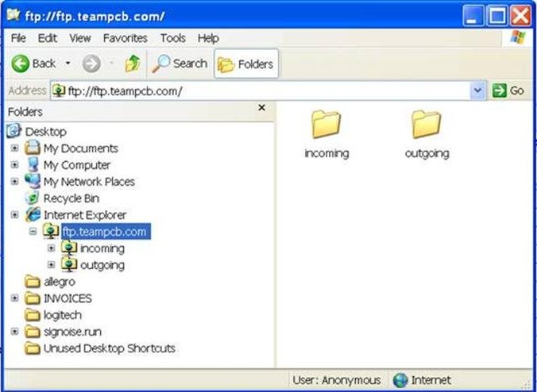Select My Network Places tree label

coord(89,182)
